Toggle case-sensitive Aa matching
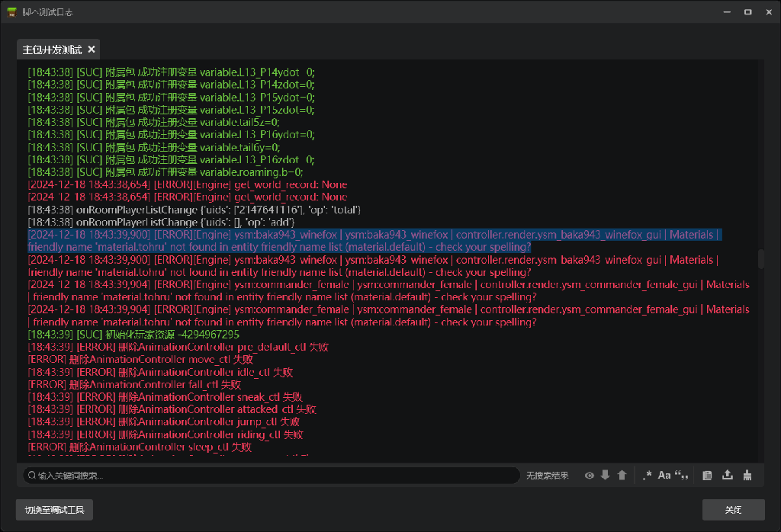Screen dimensions: 781x532 [x=664, y=476]
